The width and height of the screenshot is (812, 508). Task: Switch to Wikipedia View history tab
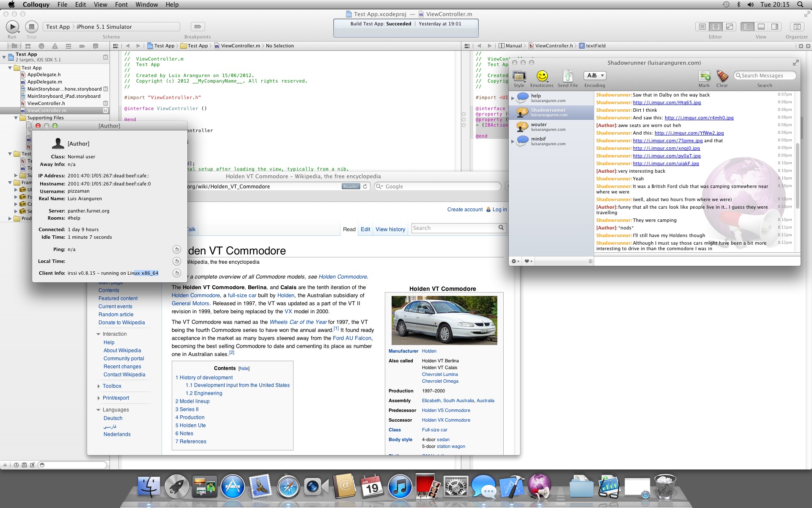tap(390, 229)
